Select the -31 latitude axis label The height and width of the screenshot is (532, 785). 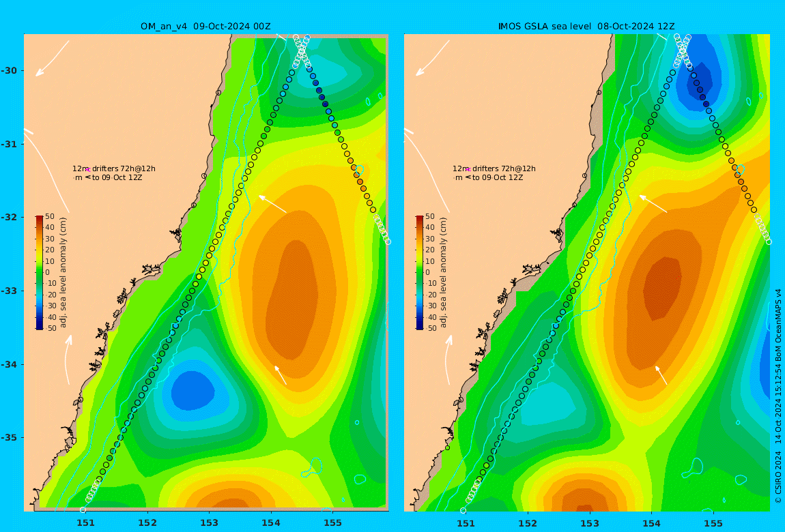click(x=10, y=144)
